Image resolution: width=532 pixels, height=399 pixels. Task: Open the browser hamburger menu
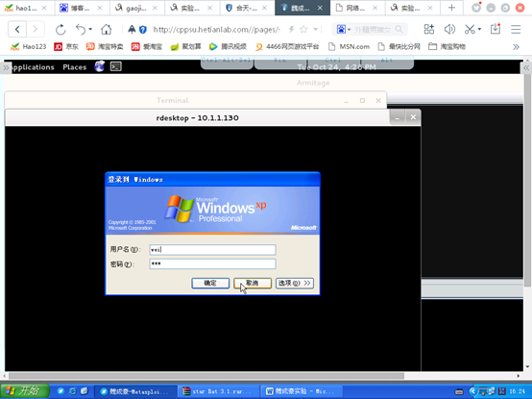coord(516,30)
